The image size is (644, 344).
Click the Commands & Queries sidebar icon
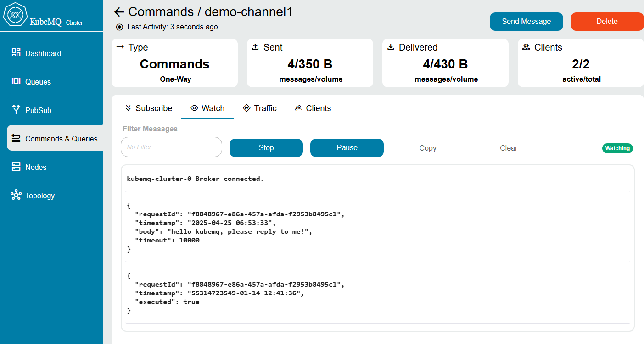16,138
